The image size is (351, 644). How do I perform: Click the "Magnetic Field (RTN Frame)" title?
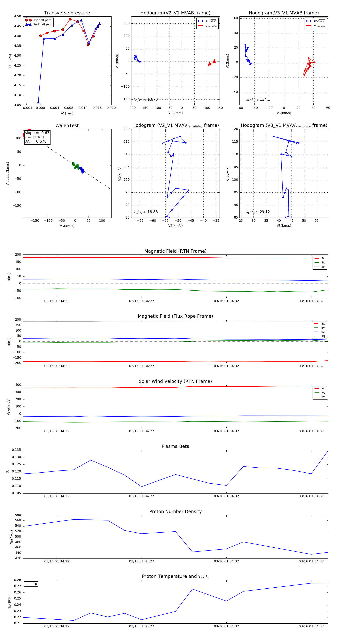[x=175, y=251]
